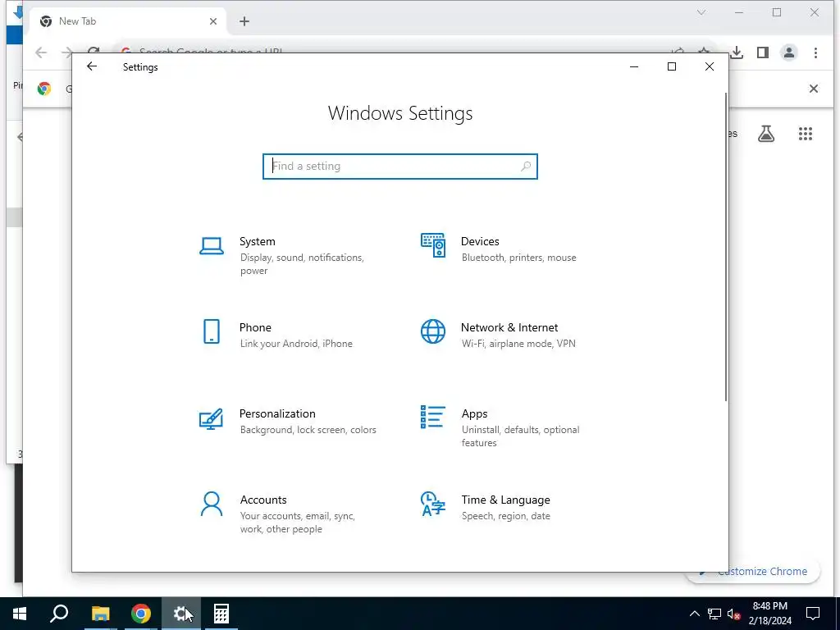This screenshot has width=840, height=630.
Task: Click the Settings gear on taskbar
Action: [181, 614]
